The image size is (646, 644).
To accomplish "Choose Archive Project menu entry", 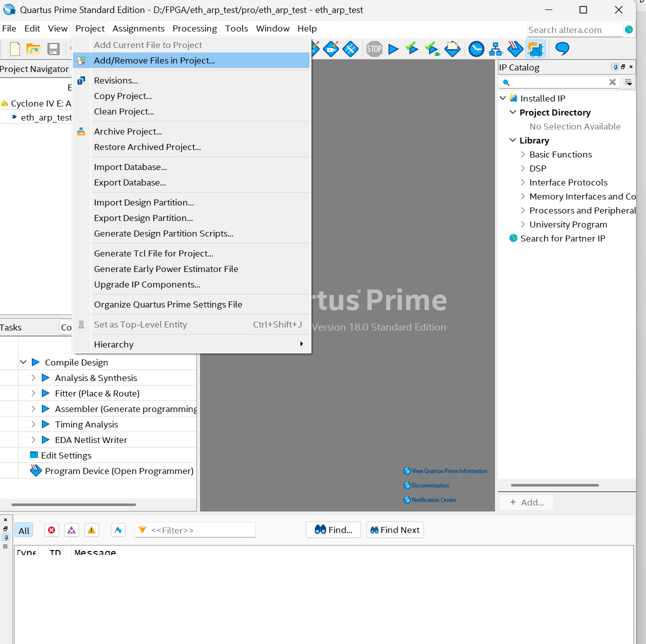I will click(191, 131).
